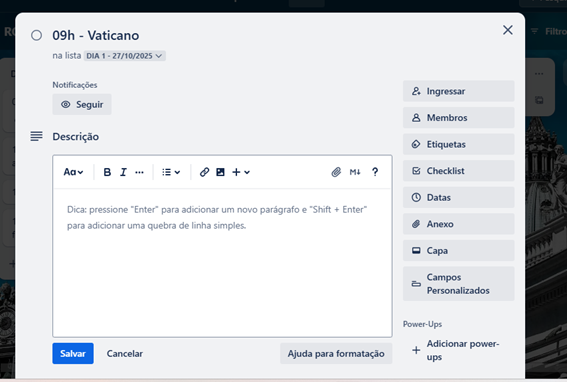567x382 pixels.
Task: Open Ajuda para formatação help
Action: (x=336, y=353)
